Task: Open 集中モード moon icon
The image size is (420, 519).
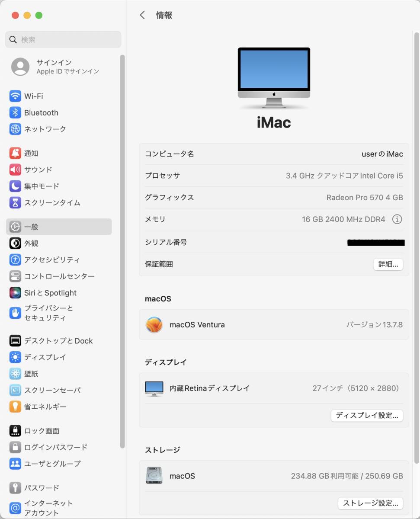Action: (15, 186)
